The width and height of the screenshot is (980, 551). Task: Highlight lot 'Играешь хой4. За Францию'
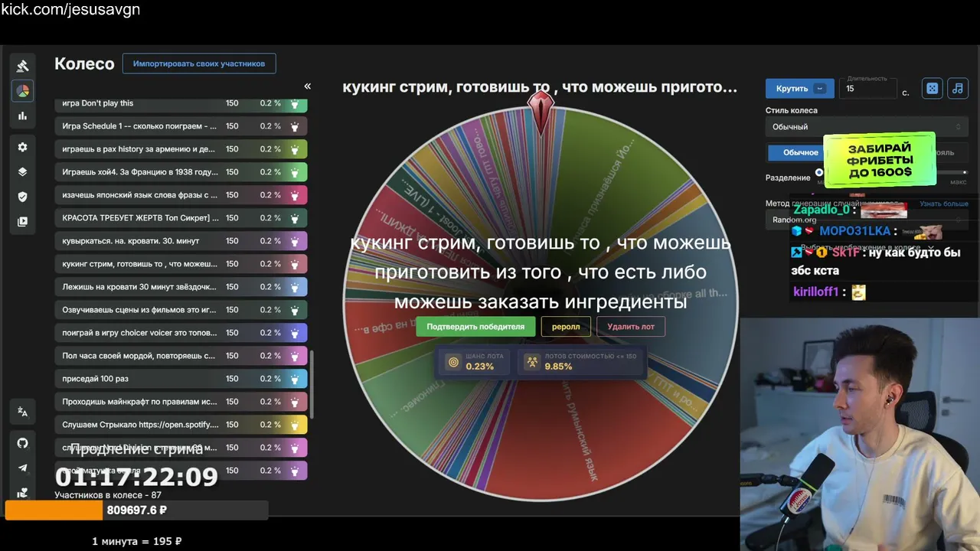[295, 172]
